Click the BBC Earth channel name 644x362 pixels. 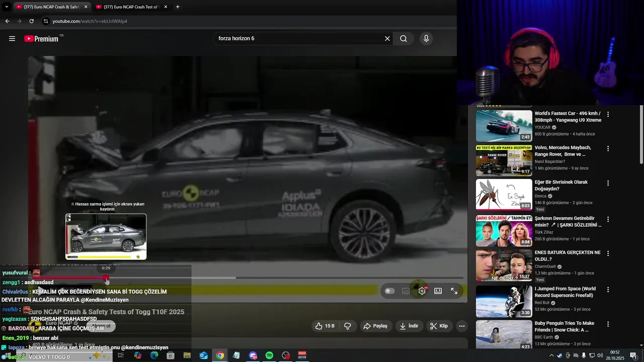(544, 337)
